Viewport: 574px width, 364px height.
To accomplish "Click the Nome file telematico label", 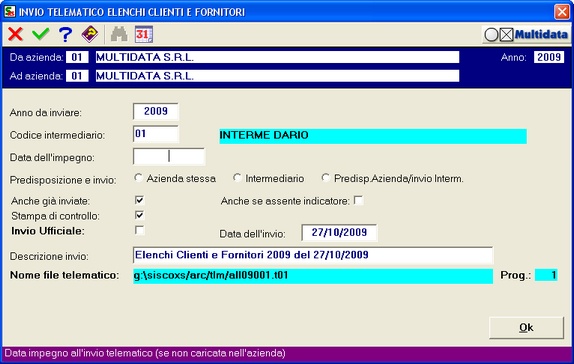I will click(64, 275).
